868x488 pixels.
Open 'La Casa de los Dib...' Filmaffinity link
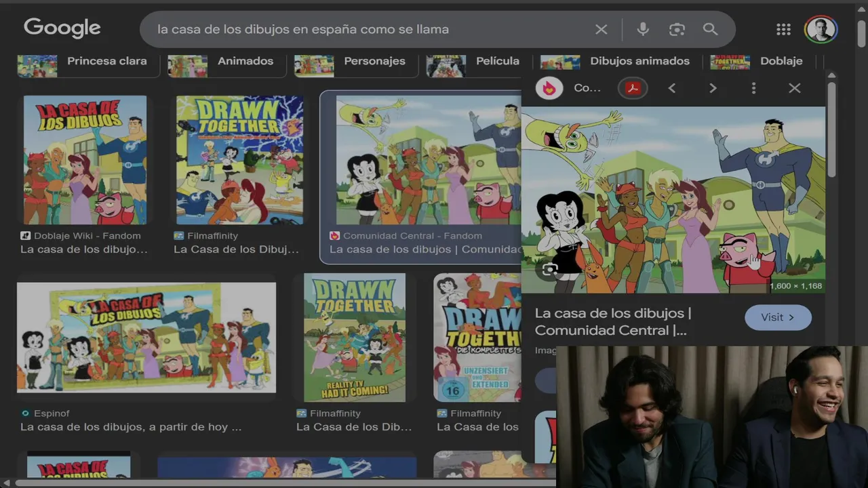click(x=354, y=427)
